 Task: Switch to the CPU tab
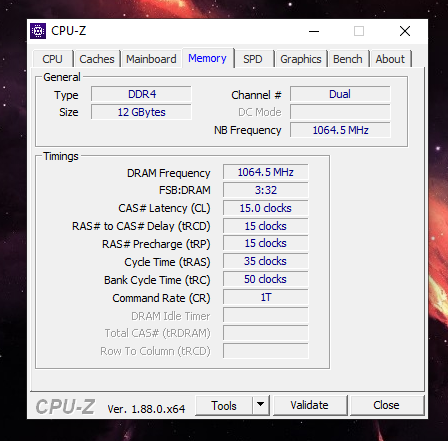[52, 59]
